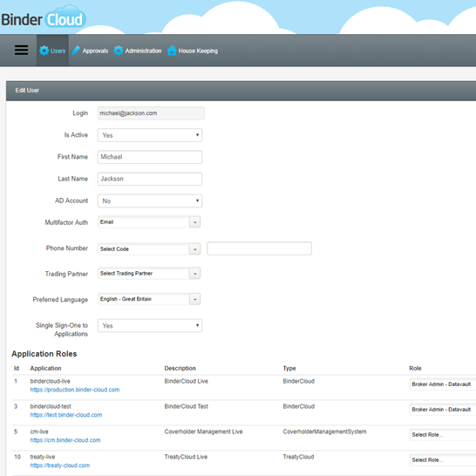Open the test.binder-cloud.com link
This screenshot has width=476, height=476.
point(66,415)
